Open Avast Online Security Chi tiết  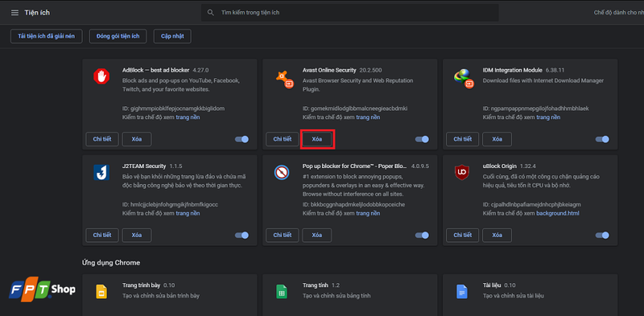tap(283, 139)
